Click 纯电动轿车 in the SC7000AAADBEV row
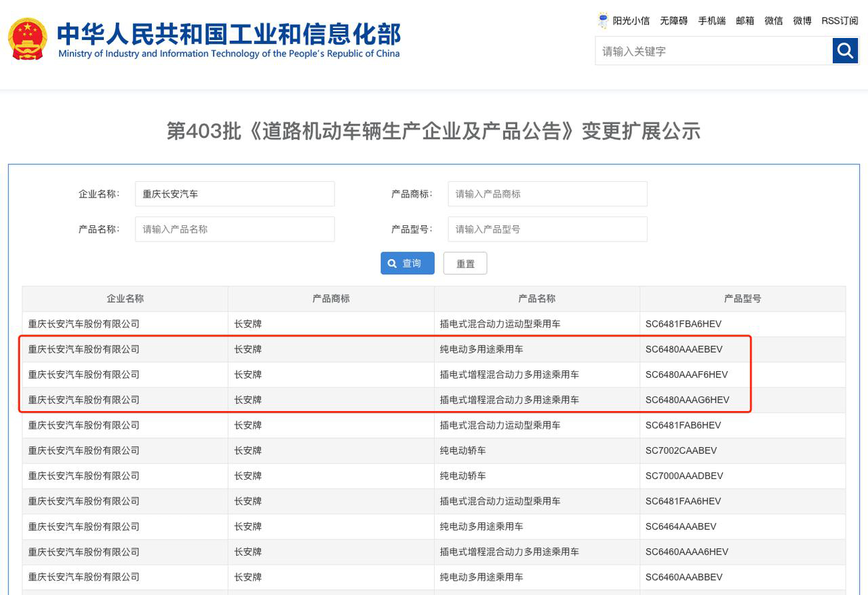 [463, 476]
